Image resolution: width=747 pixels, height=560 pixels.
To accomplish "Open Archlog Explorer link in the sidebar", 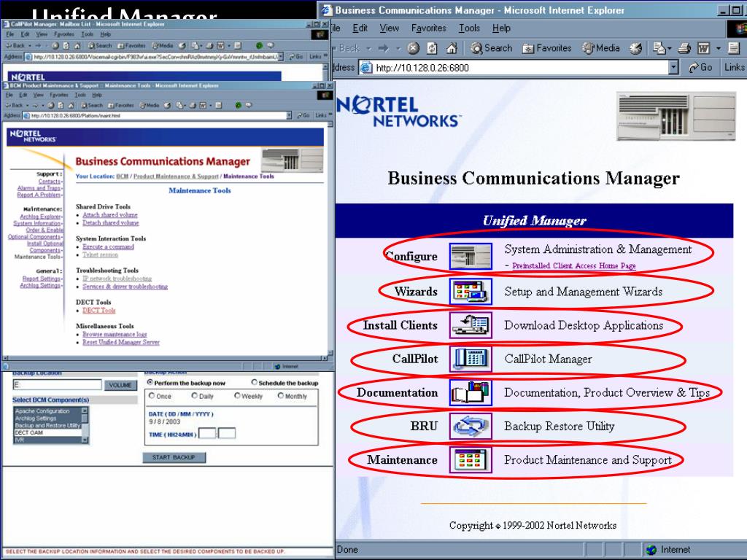I will (41, 217).
